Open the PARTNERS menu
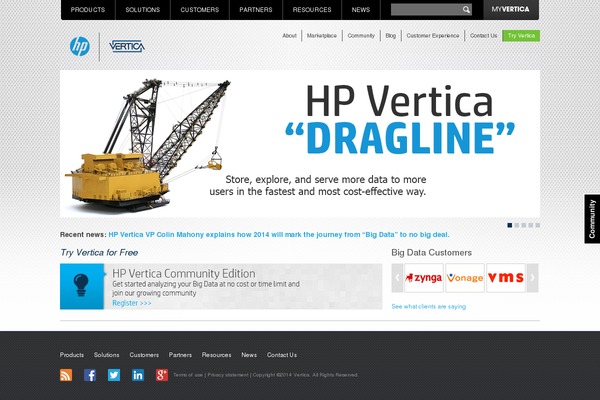This screenshot has width=600, height=400. 256,10
